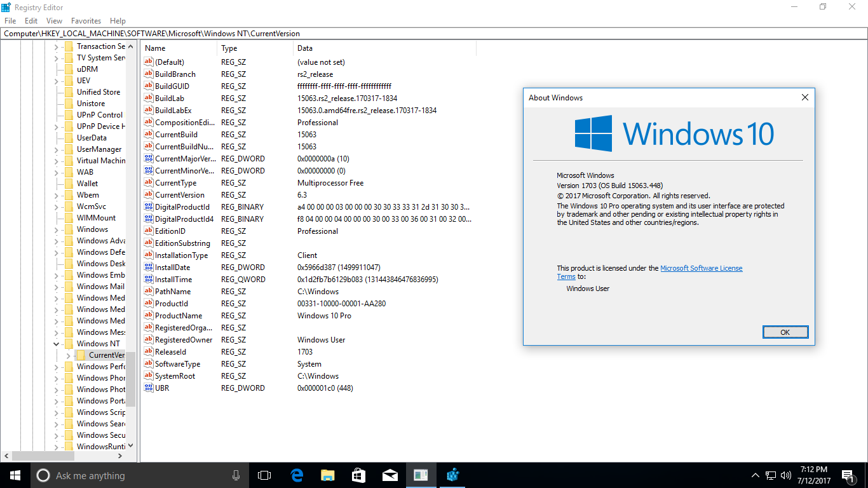The height and width of the screenshot is (488, 868).
Task: Open the Windows Start menu
Action: tap(15, 475)
